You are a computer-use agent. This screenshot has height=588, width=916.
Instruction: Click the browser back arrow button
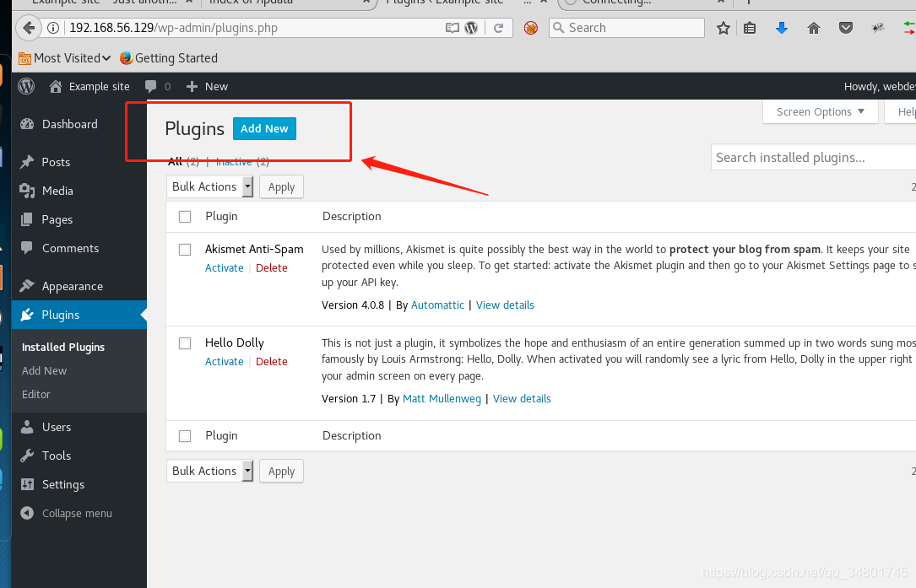pos(29,28)
